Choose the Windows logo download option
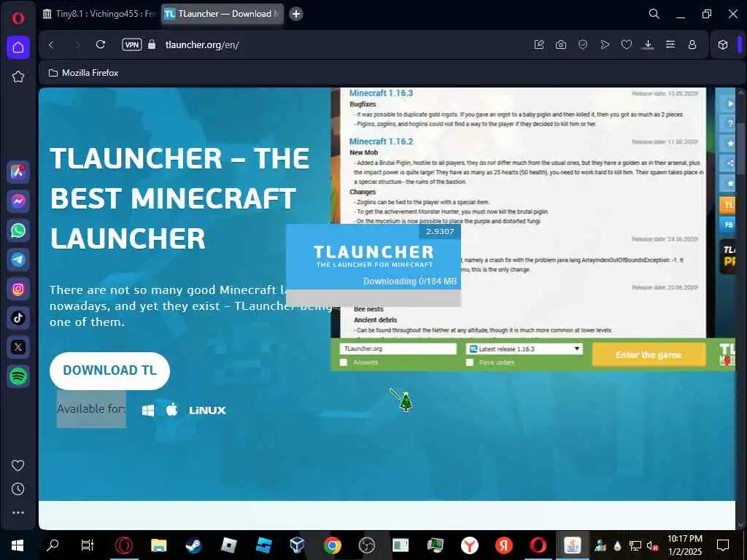Viewport: 747px width, 560px height. (148, 411)
